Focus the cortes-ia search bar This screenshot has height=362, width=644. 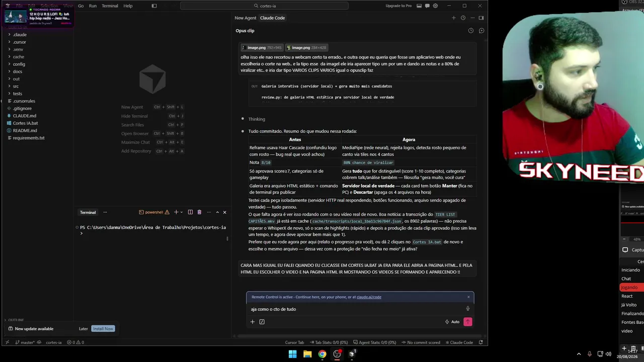[x=264, y=6]
